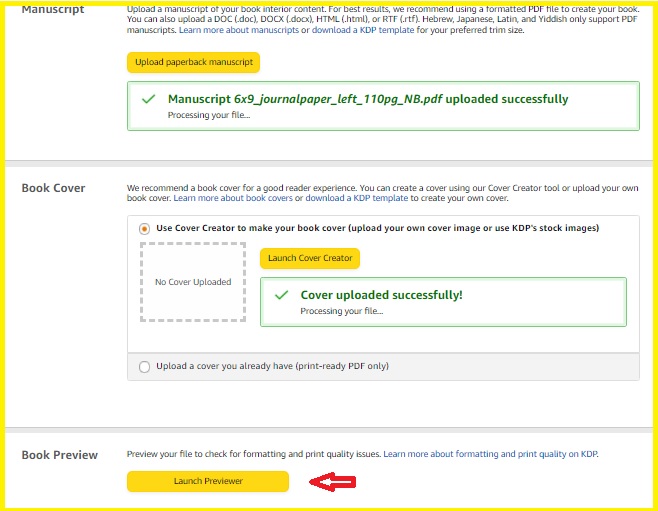Open download a KDP template link in Manuscript section
This screenshot has height=511, width=658.
pos(363,30)
